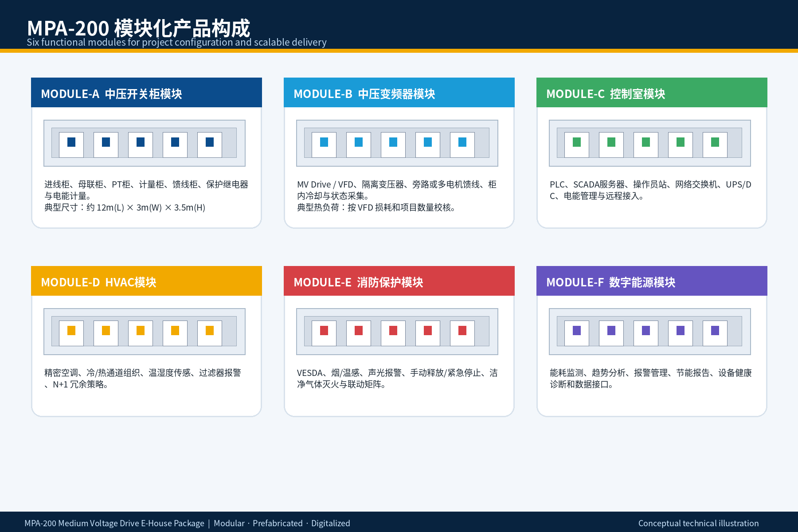
Task: Click rightmost light-blue cabinet icon in MODULE-B
Action: 462,145
